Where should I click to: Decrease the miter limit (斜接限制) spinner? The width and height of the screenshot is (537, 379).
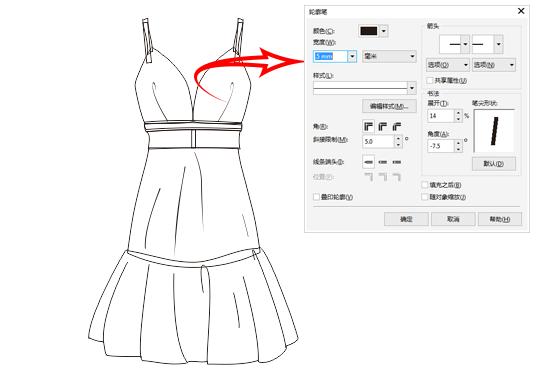(x=398, y=144)
